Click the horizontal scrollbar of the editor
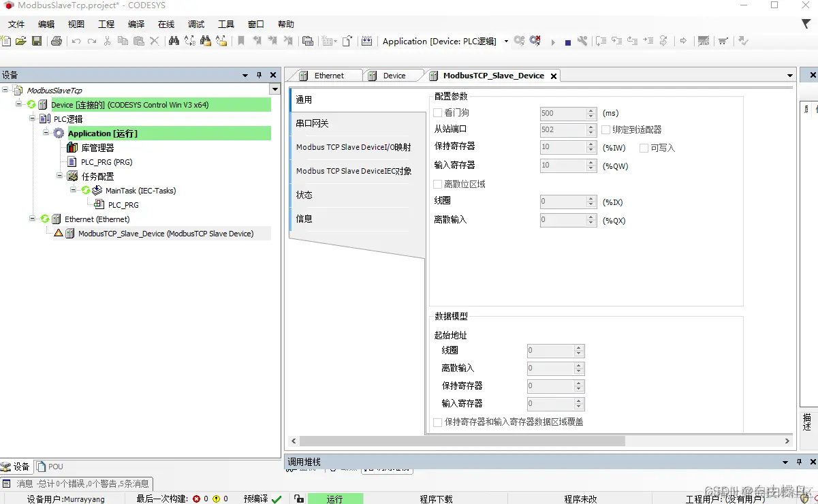The width and height of the screenshot is (818, 504). tap(462, 441)
